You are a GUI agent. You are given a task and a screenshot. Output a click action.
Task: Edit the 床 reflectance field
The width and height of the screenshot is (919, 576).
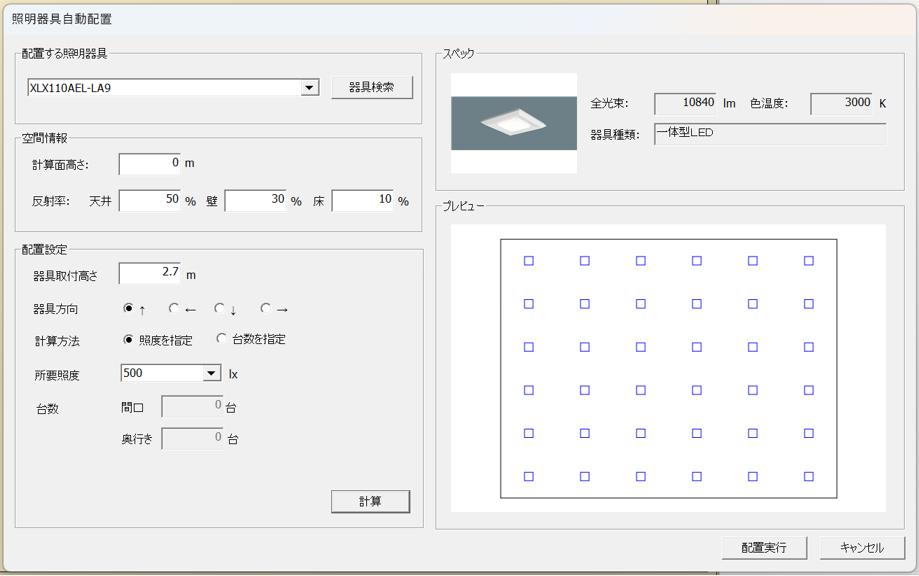[363, 201]
